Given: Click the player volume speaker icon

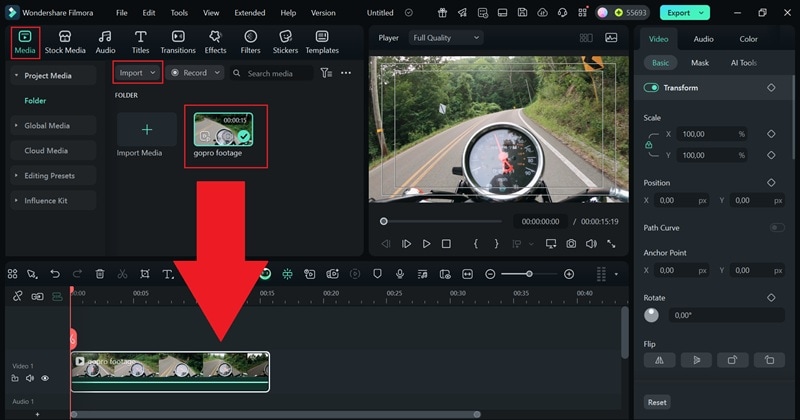Looking at the screenshot, I should point(591,244).
